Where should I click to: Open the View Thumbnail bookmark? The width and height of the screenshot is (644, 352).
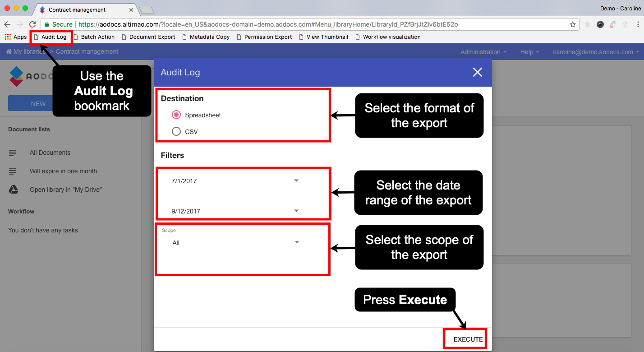323,37
